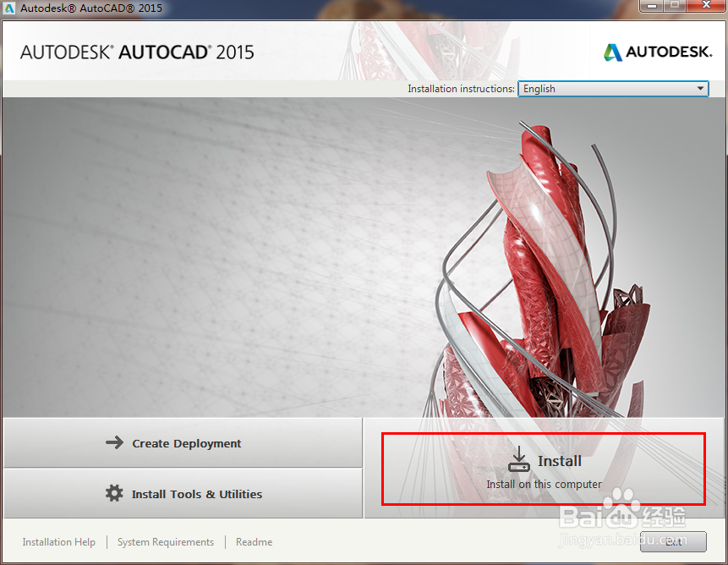Viewport: 728px width, 565px height.
Task: Open the Readme document
Action: (254, 541)
